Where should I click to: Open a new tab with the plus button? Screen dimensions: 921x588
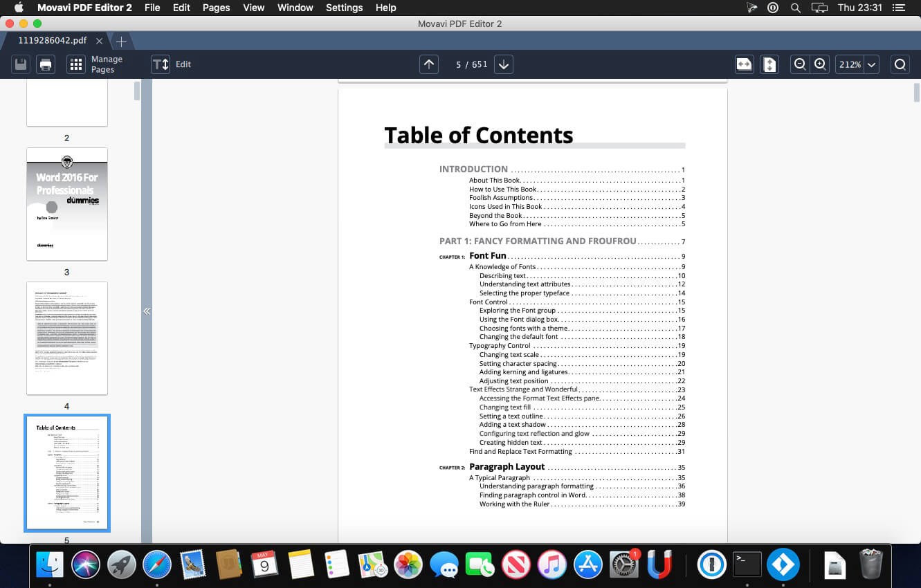click(121, 41)
